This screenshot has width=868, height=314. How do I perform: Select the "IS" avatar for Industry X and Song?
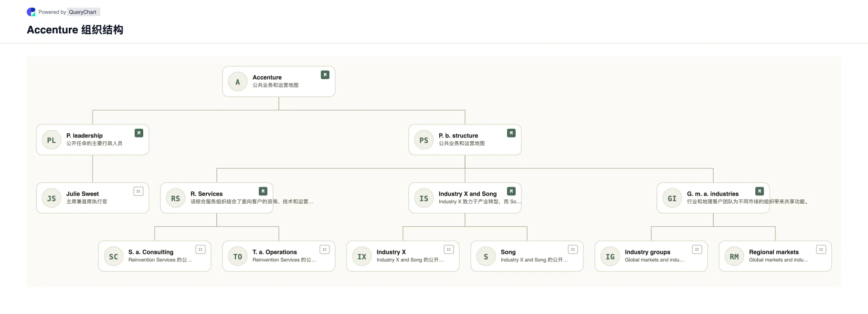click(x=424, y=199)
